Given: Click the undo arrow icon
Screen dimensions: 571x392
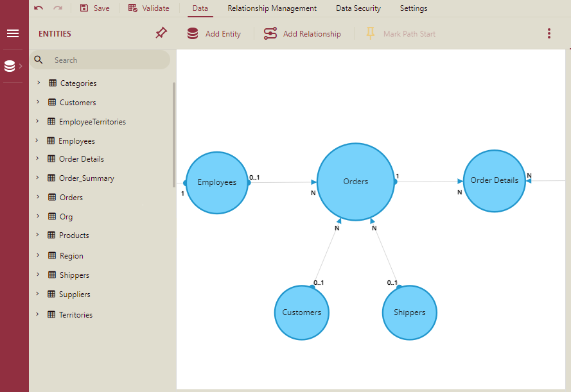Looking at the screenshot, I should tap(39, 8).
